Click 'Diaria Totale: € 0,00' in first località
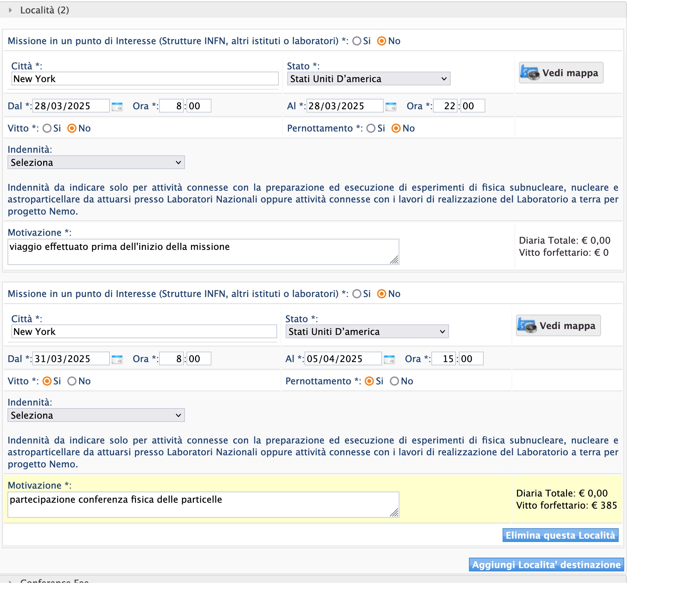This screenshot has height=592, width=700. click(x=565, y=240)
